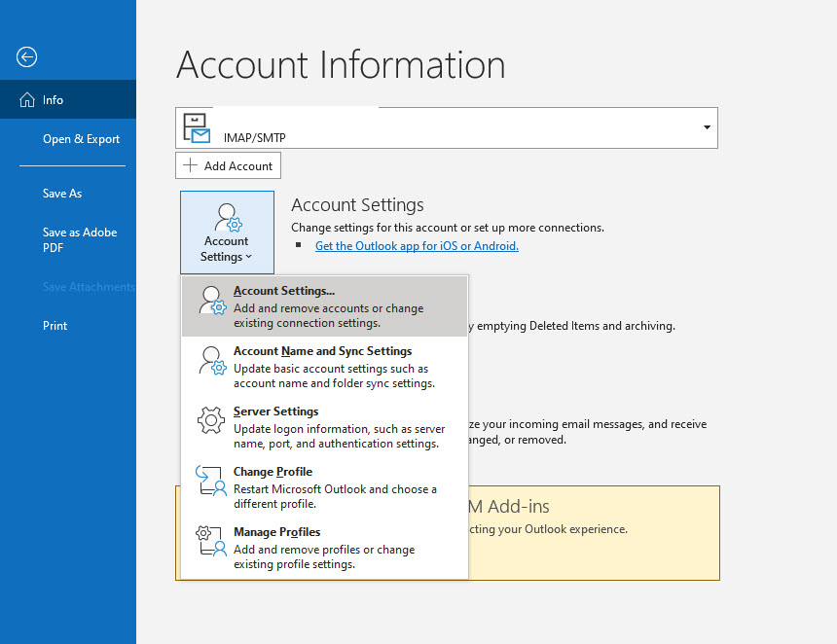Click the Manage Profiles icon

click(x=211, y=541)
